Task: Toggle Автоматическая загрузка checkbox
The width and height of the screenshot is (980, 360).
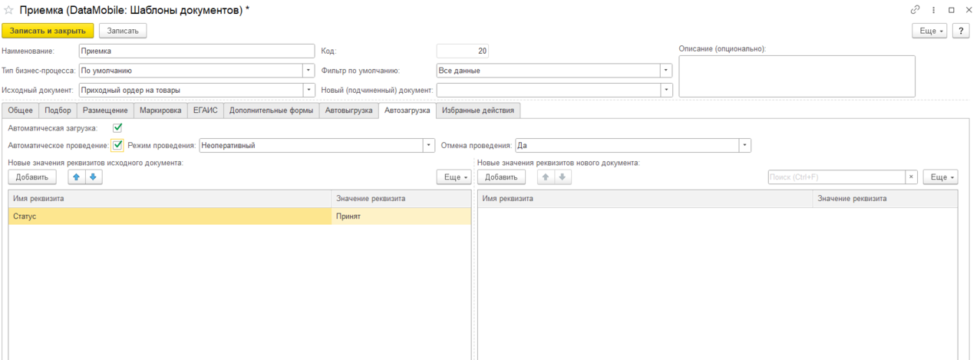Action: click(x=117, y=128)
